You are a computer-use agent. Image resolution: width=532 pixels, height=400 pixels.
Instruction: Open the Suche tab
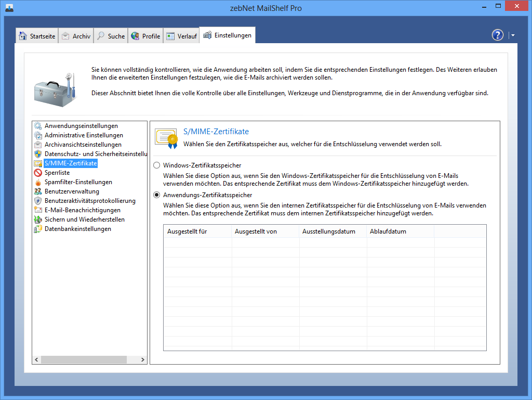(x=111, y=36)
